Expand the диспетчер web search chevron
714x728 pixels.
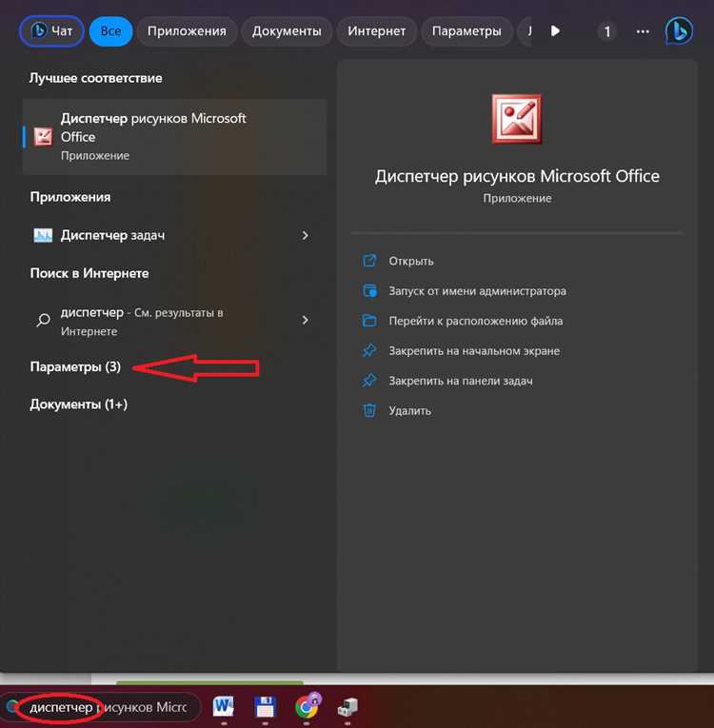pyautogui.click(x=306, y=320)
